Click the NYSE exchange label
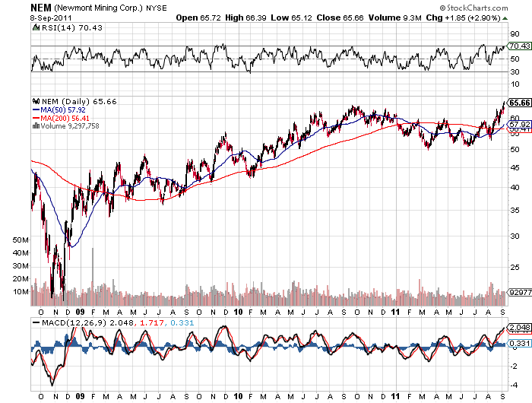This screenshot has height=403, width=532. (157, 8)
